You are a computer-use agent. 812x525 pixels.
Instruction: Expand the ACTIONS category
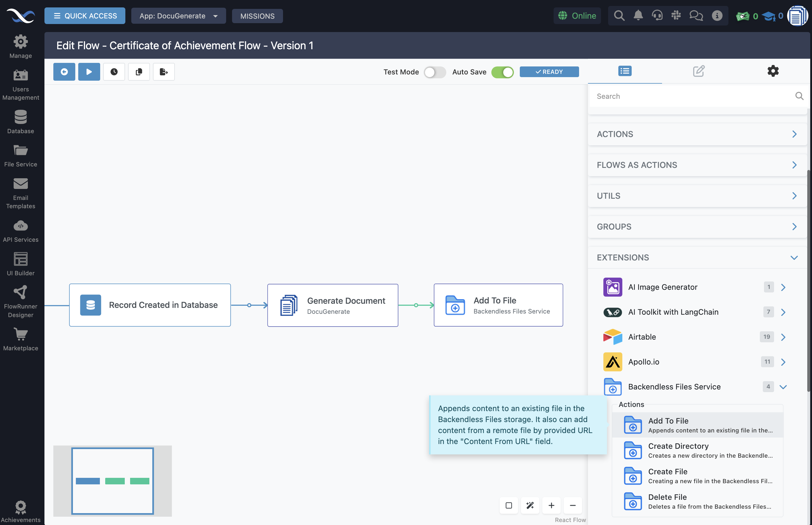696,134
